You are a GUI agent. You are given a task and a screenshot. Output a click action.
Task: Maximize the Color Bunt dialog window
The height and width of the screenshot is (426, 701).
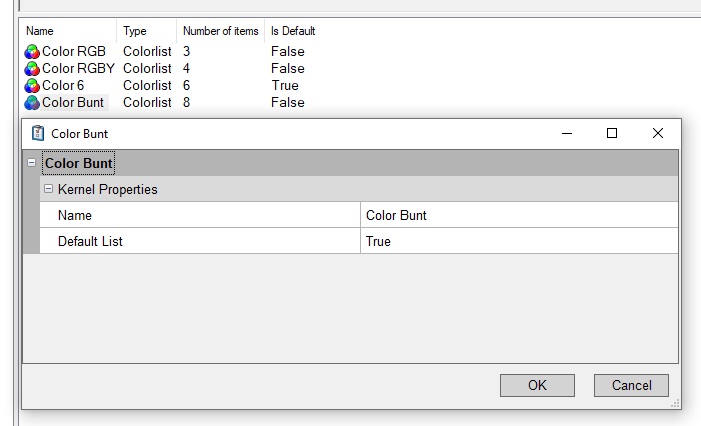tap(612, 133)
